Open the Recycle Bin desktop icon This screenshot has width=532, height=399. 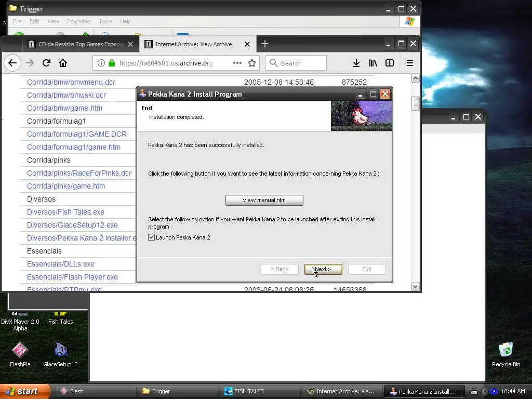(506, 354)
